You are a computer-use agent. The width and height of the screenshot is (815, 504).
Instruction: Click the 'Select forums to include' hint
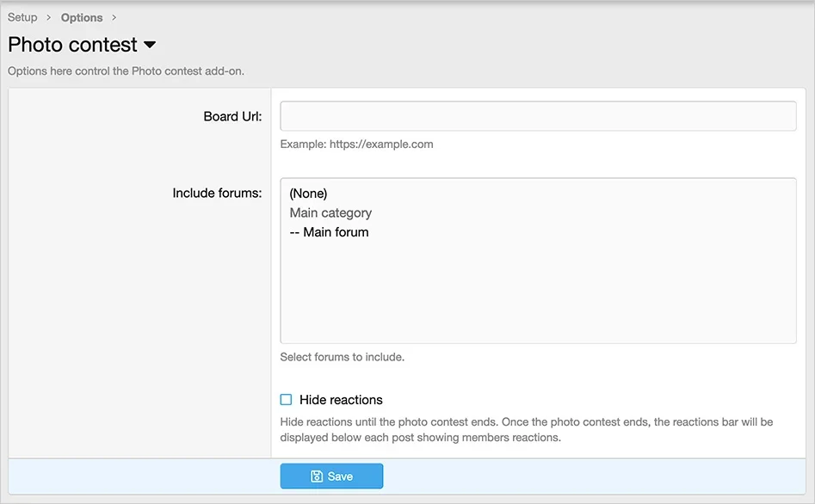pos(342,357)
